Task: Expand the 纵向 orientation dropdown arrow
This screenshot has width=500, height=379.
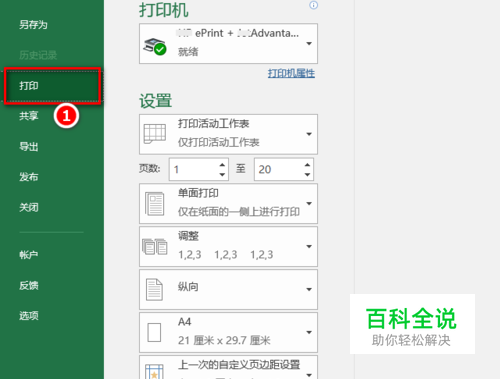Action: (309, 289)
